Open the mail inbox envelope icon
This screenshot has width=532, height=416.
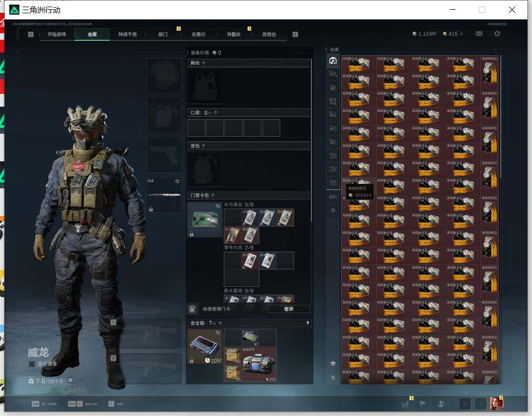[479, 34]
